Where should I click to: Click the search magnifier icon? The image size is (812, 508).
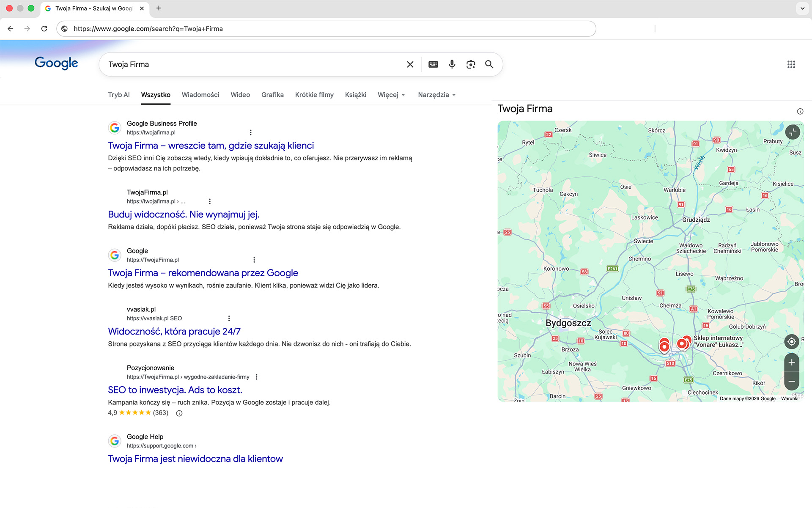click(489, 64)
